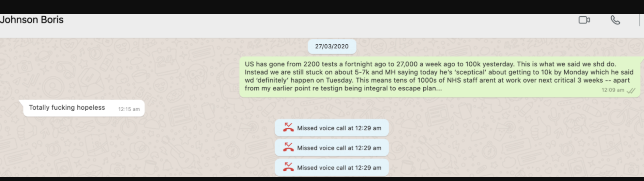Click the 27/03/2020 date chip
644x181 pixels.
(x=331, y=47)
